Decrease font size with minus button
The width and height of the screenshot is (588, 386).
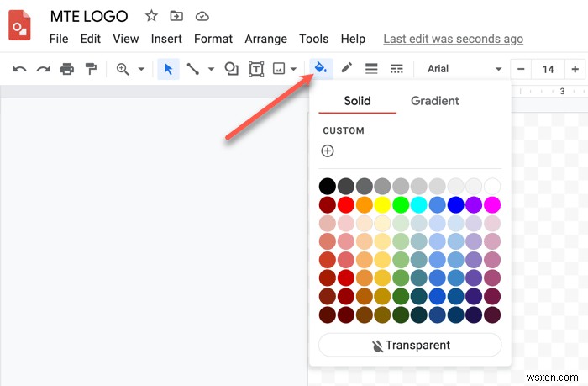click(x=521, y=70)
